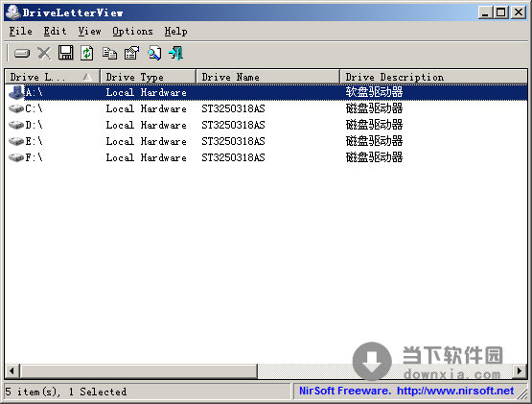Click the Find magnifier toolbar icon
Image resolution: width=532 pixels, height=404 pixels.
tap(154, 54)
